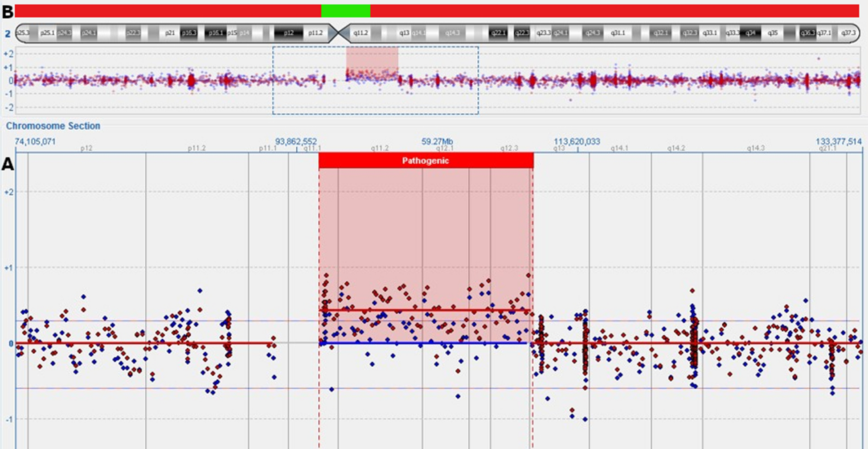
Task: Select the p21 band on the ideogram
Action: (x=170, y=33)
